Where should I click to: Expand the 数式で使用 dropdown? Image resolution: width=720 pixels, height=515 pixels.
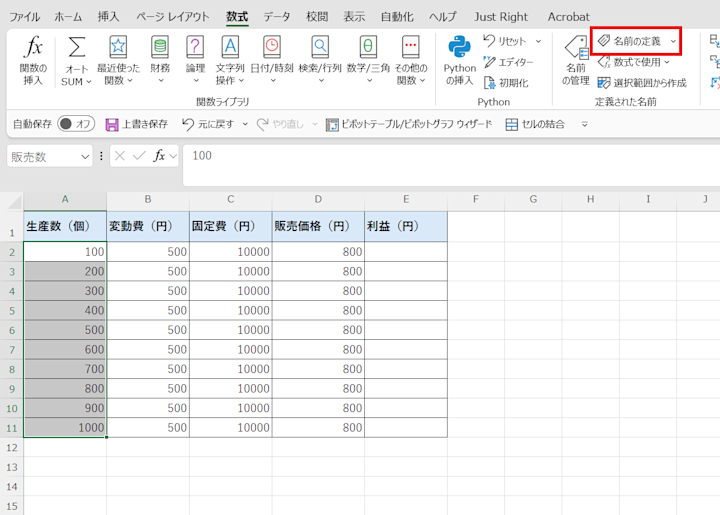667,62
